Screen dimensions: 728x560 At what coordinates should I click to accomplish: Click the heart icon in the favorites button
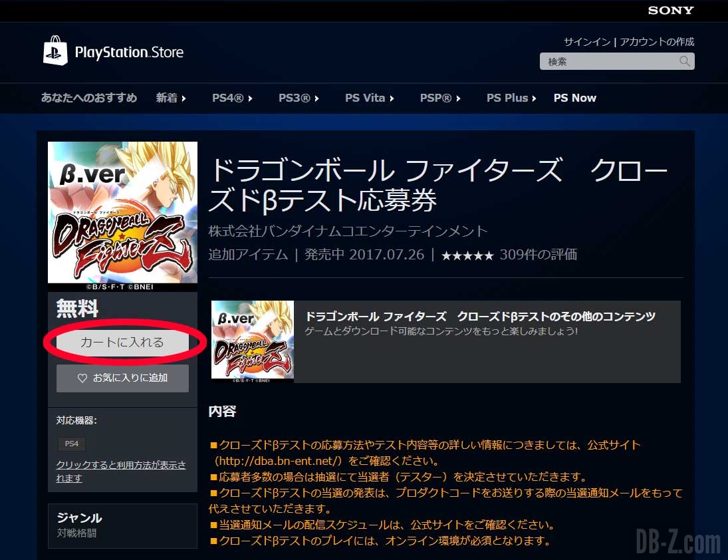[x=82, y=378]
